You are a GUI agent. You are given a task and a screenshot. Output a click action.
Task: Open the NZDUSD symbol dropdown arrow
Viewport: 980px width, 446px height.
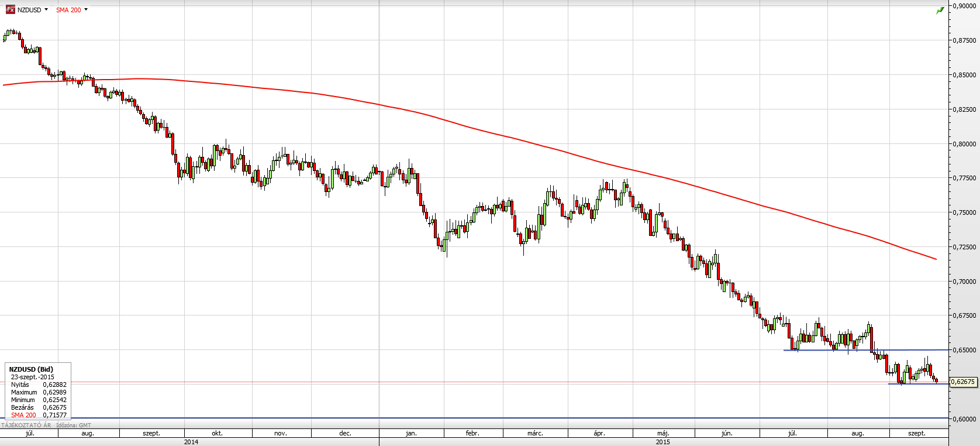click(x=46, y=10)
